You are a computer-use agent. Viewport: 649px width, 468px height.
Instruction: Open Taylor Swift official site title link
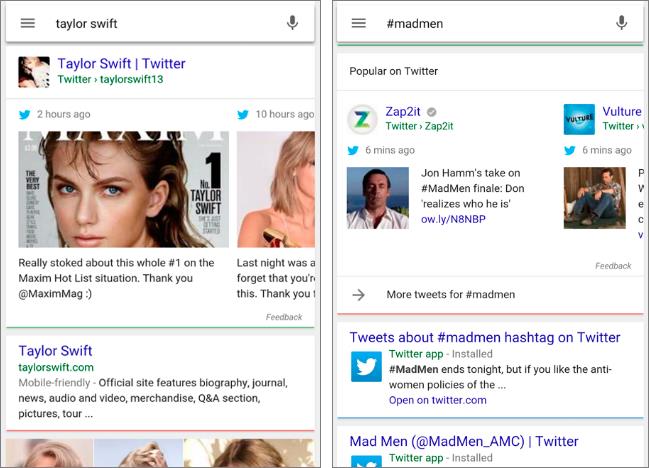55,351
